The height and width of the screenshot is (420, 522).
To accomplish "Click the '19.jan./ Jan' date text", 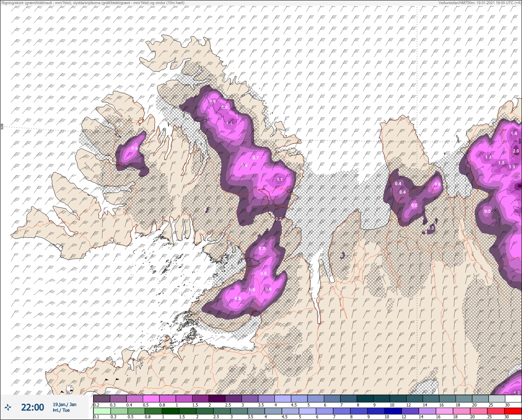I will (64, 405).
